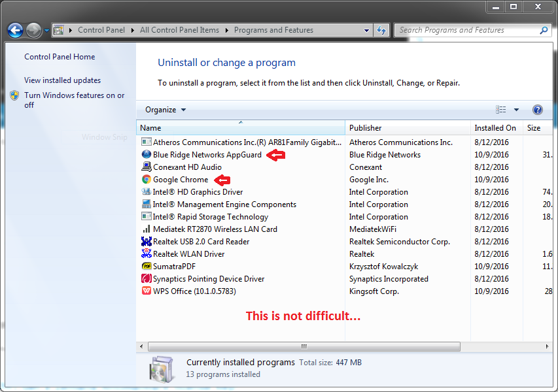Click the Blue Ridge Networks AppGuard icon
The image size is (558, 392).
147,154
